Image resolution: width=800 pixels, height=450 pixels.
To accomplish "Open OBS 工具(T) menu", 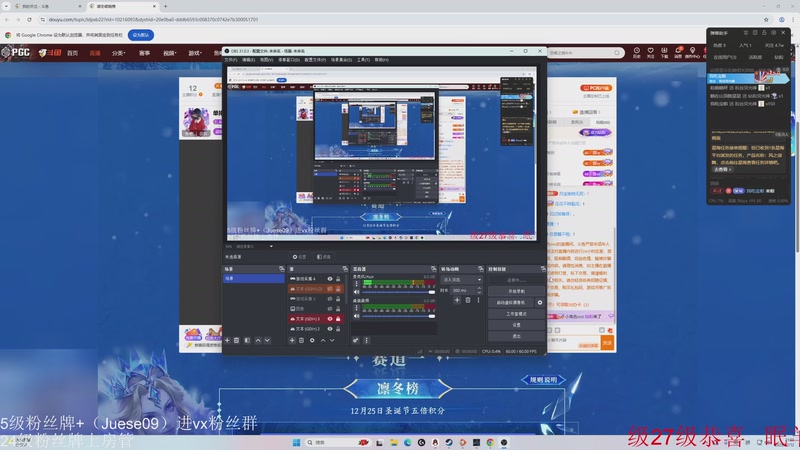I will 363,60.
